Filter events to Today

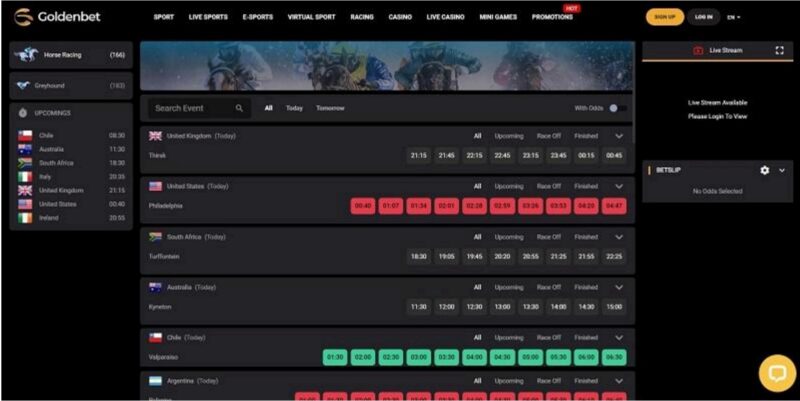[x=294, y=108]
